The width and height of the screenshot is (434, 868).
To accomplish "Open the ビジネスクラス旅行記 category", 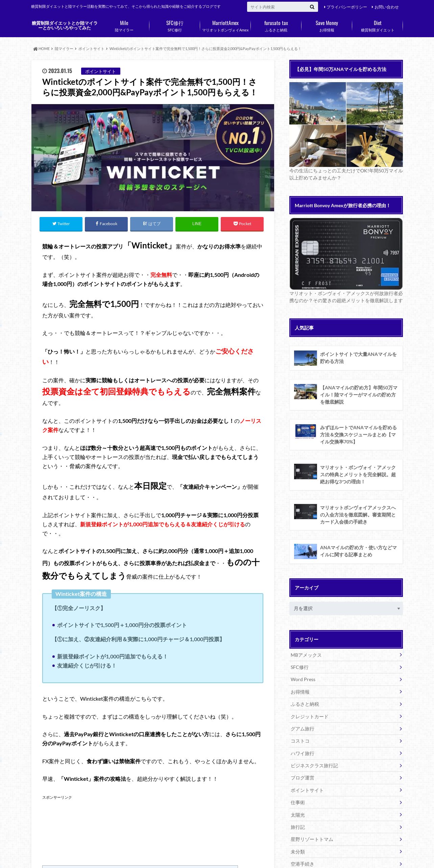I will pyautogui.click(x=346, y=766).
